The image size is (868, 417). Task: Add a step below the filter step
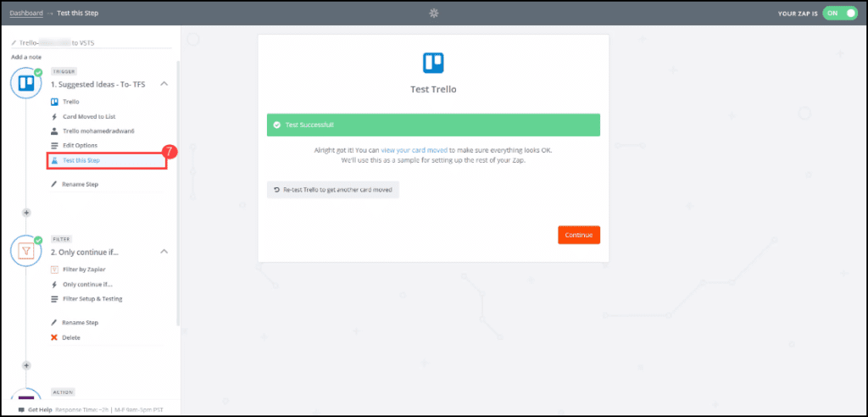click(x=26, y=365)
